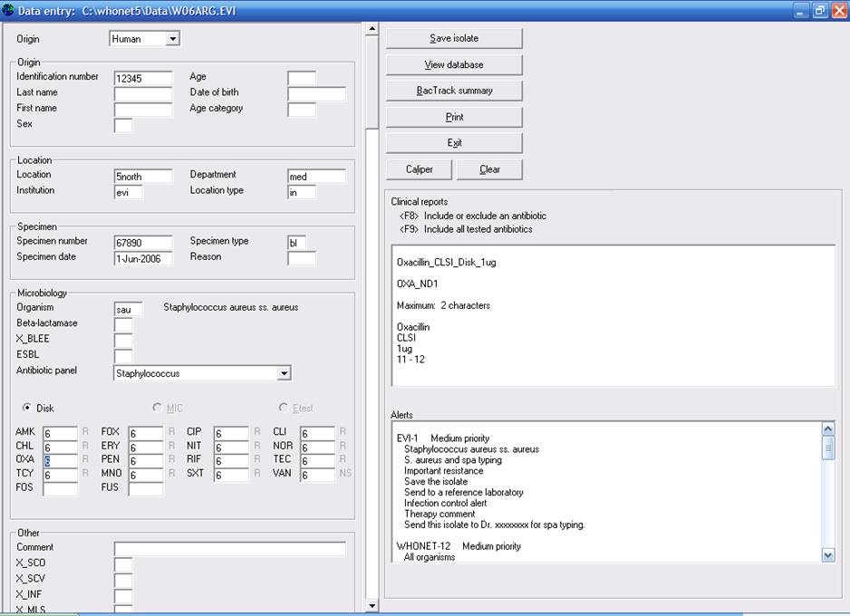The image size is (850, 616).
Task: Click the Comment text field
Action: 229,549
